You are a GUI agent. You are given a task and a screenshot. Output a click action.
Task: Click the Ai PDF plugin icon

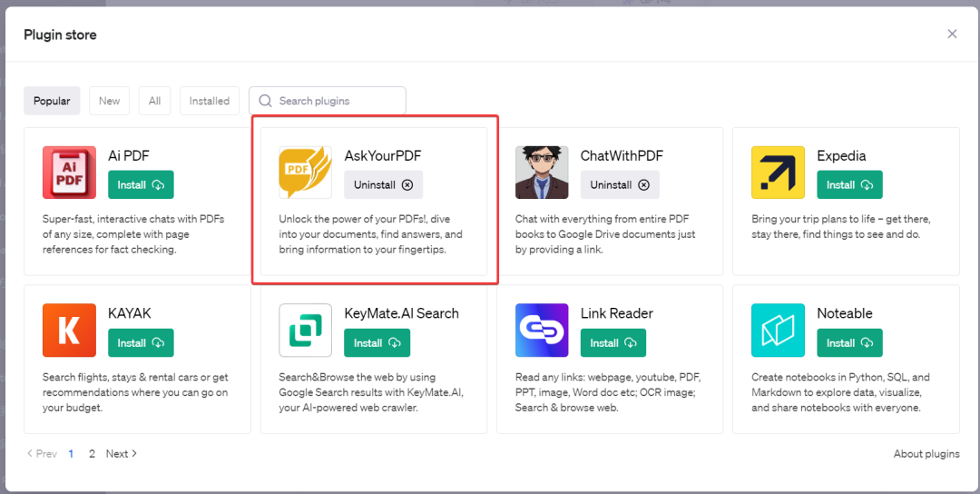click(69, 173)
